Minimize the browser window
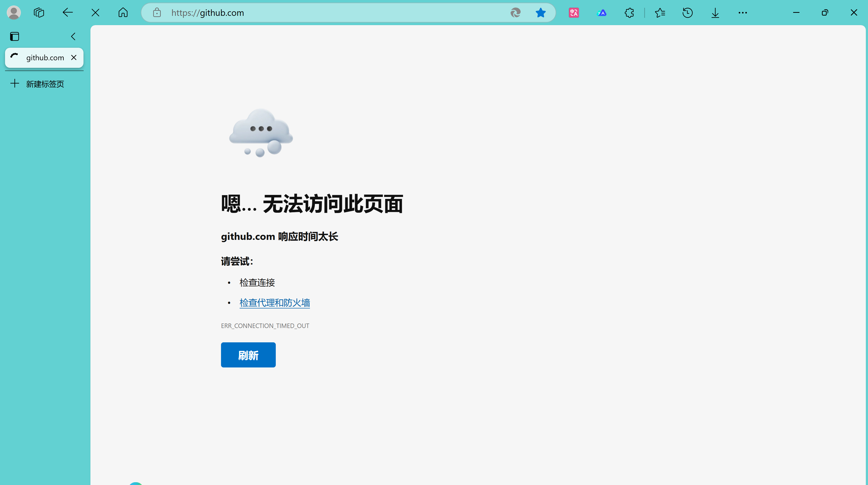The width and height of the screenshot is (868, 485). point(796,13)
